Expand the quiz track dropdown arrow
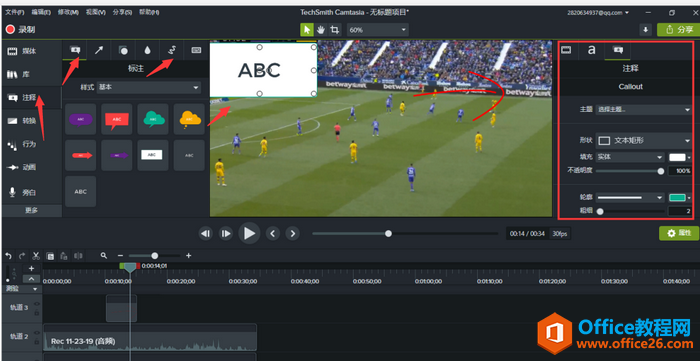 coord(35,289)
